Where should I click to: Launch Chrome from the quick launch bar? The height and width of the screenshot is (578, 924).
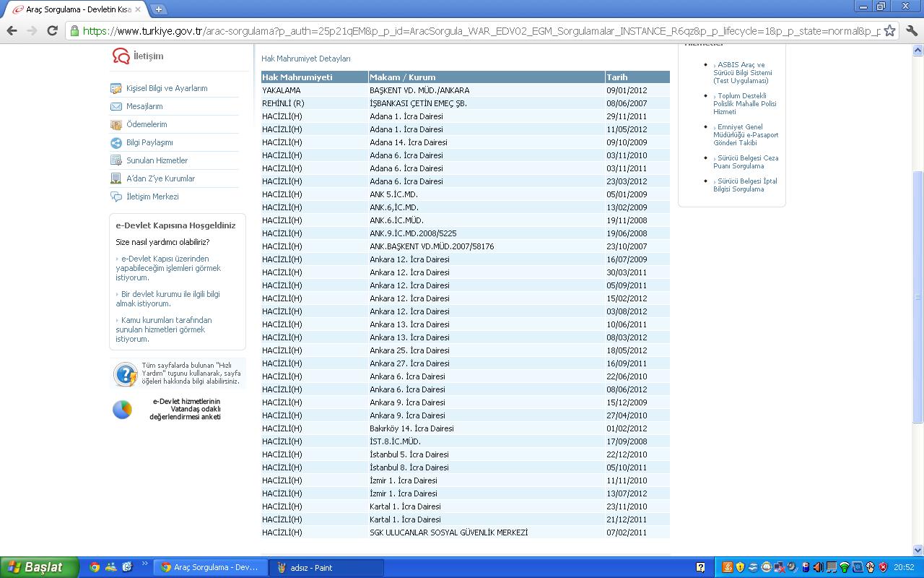point(95,567)
